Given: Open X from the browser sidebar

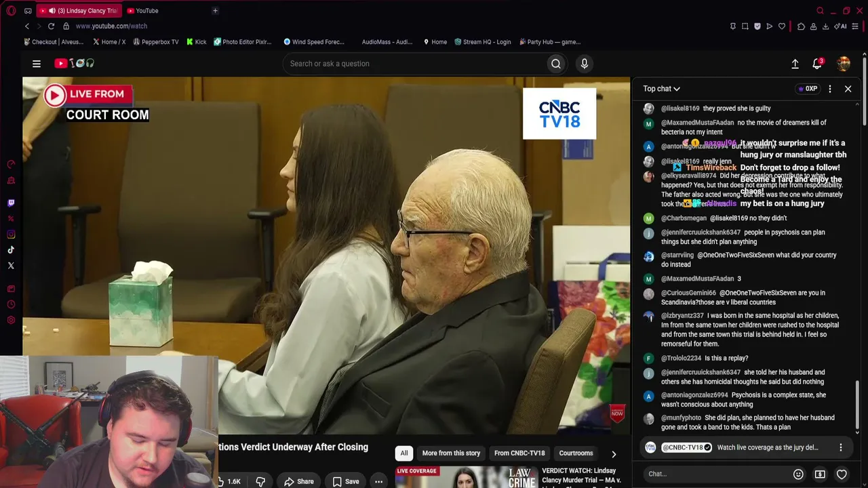Looking at the screenshot, I should click(11, 266).
